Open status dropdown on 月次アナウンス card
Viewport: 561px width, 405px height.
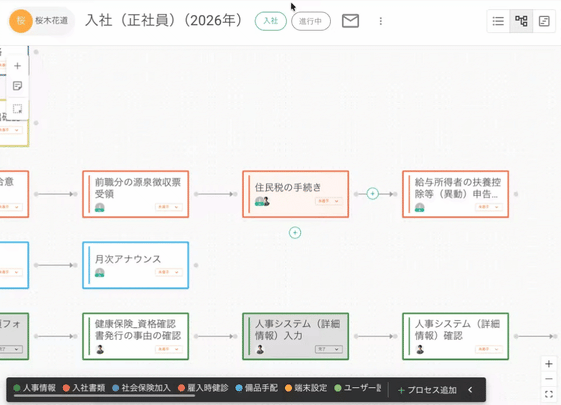coord(169,272)
